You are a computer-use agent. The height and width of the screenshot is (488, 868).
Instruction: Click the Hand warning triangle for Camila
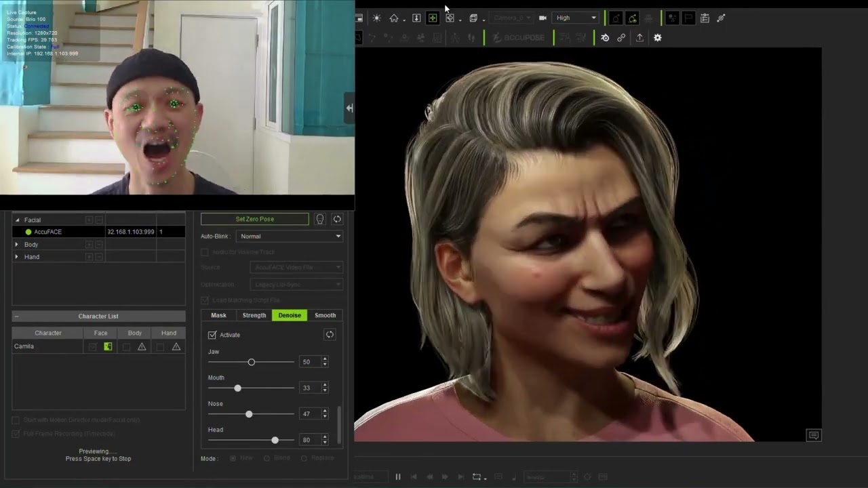(176, 346)
